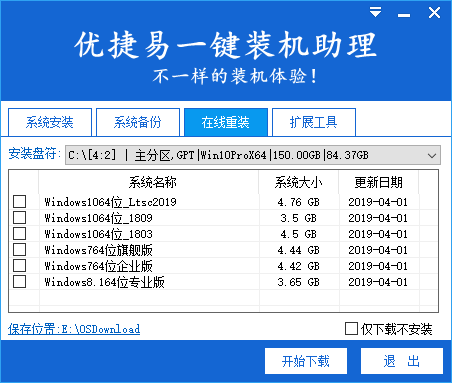
Task: Select the 在线重装 tab
Action: (226, 122)
